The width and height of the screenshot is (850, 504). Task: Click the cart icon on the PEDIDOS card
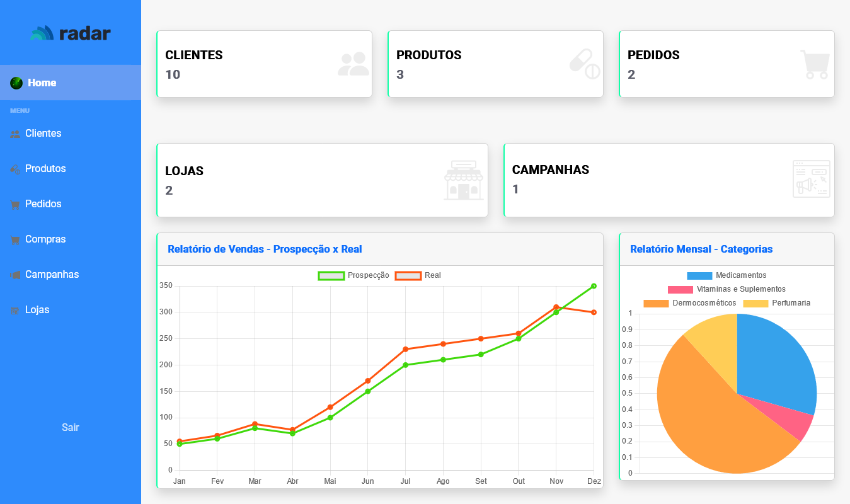pyautogui.click(x=815, y=63)
